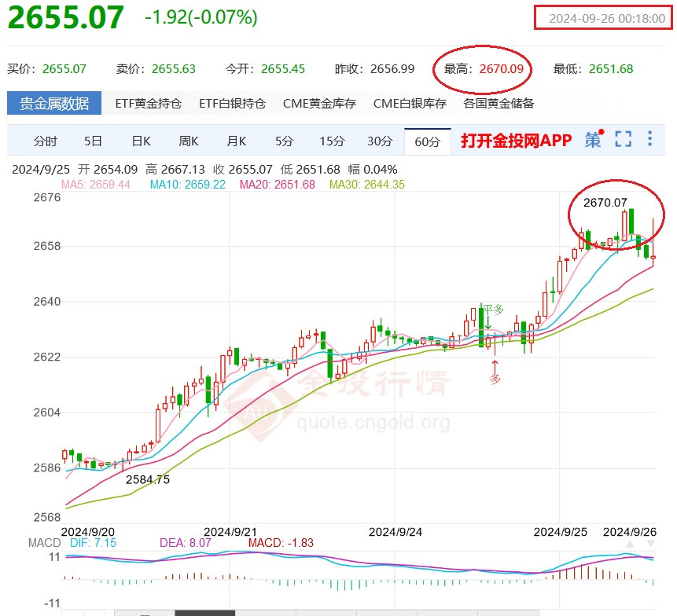The height and width of the screenshot is (616, 677).
Task: Select the 贵金属数据 tab
Action: point(54,103)
